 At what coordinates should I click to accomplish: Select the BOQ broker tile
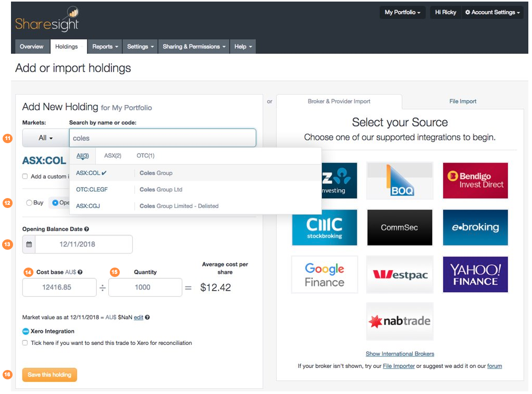[400, 180]
